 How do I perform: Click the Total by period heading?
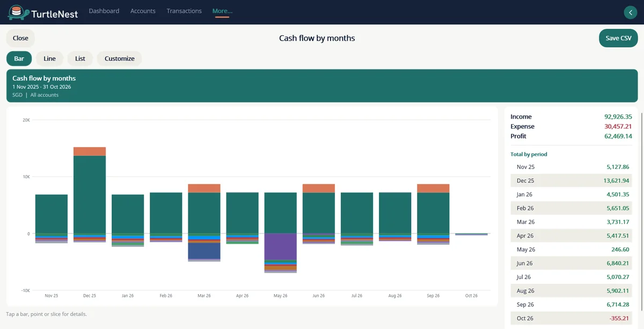529,154
